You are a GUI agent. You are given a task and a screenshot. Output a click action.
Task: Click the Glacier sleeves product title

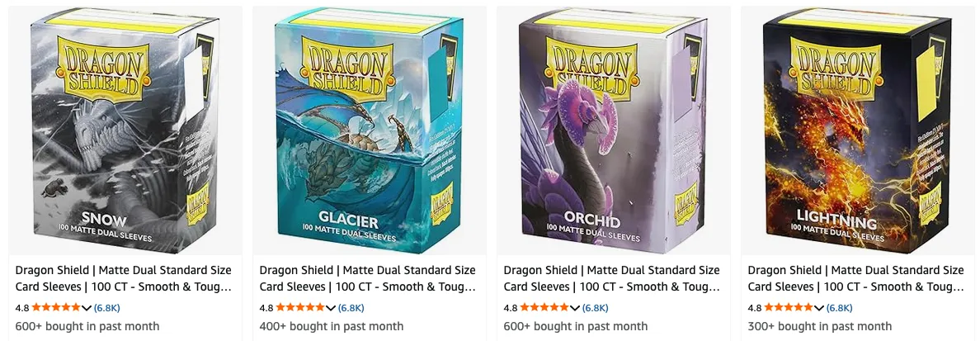(x=368, y=278)
